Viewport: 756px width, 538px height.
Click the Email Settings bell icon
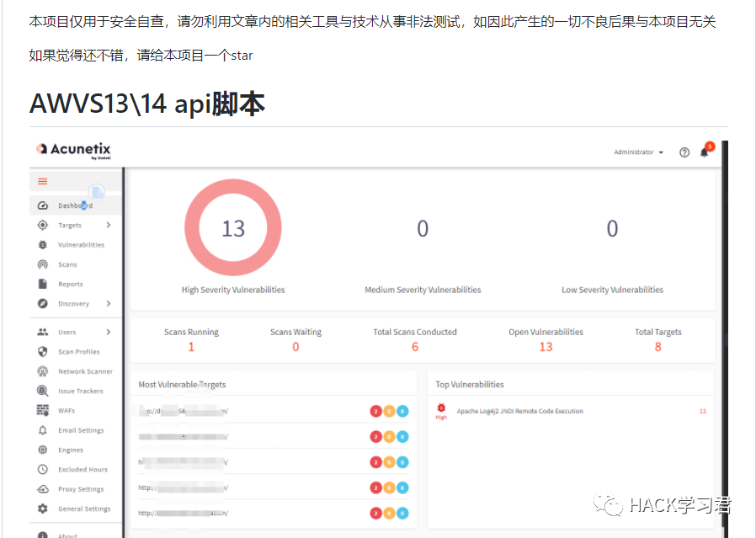42,430
